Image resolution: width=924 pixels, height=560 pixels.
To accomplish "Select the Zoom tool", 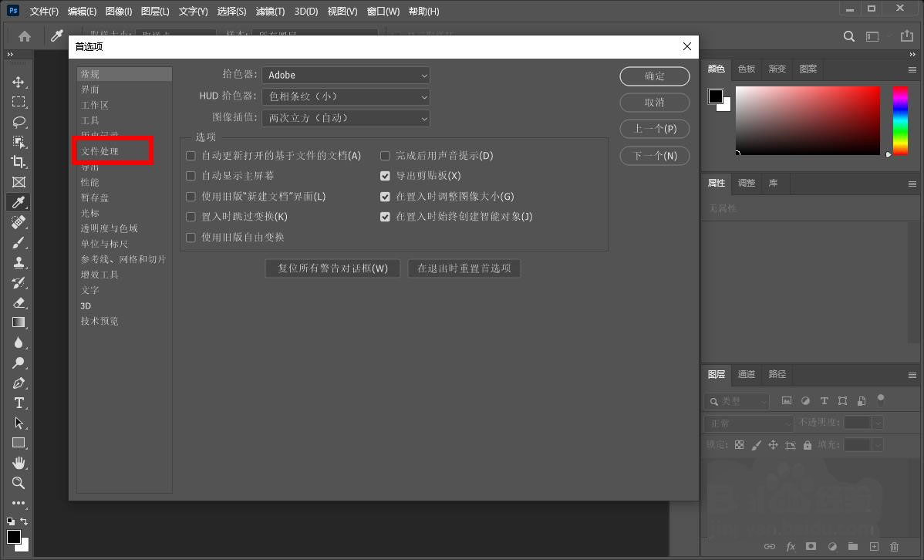I will 19,483.
